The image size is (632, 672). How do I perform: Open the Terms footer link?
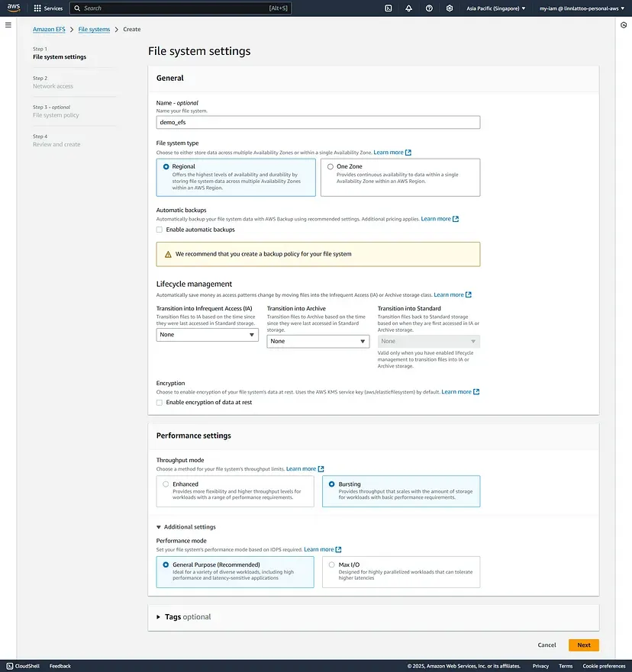coord(566,666)
